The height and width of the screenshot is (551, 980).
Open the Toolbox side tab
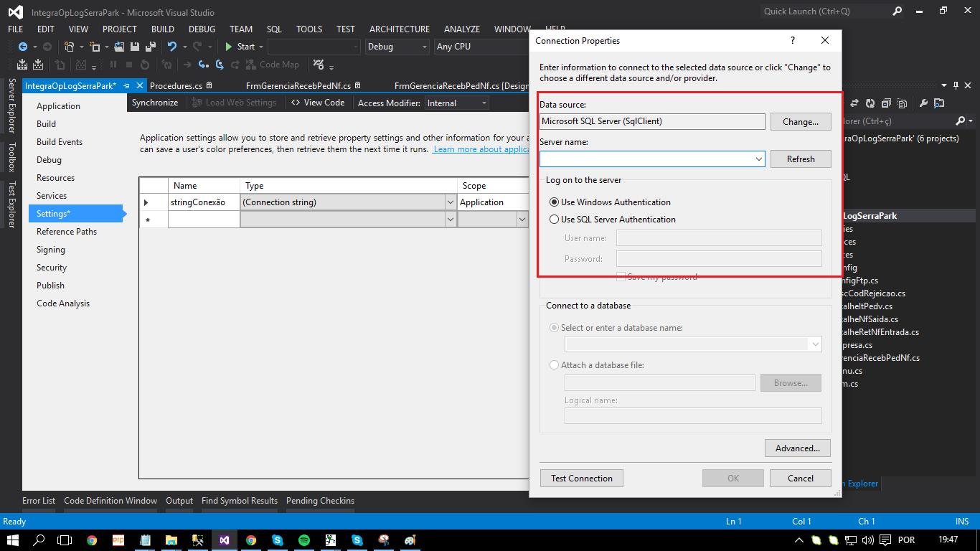coord(11,157)
